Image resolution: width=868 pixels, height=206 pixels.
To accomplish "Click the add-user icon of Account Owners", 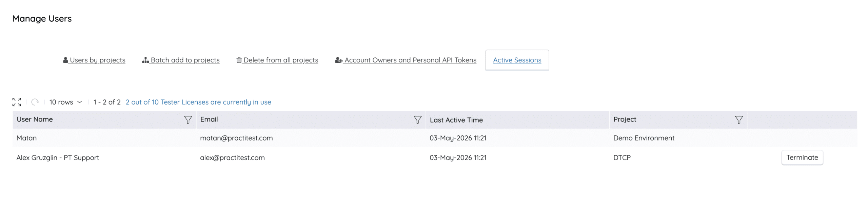I will click(339, 60).
